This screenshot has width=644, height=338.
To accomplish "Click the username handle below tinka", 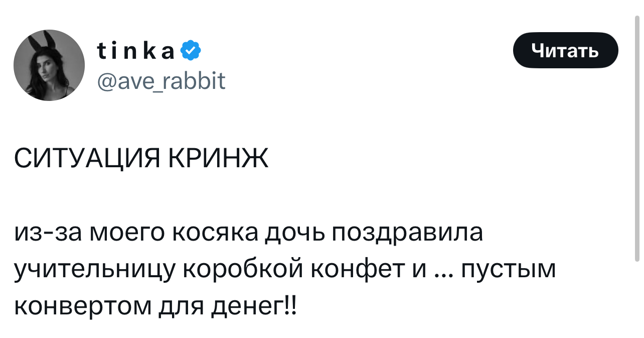I will pyautogui.click(x=162, y=80).
